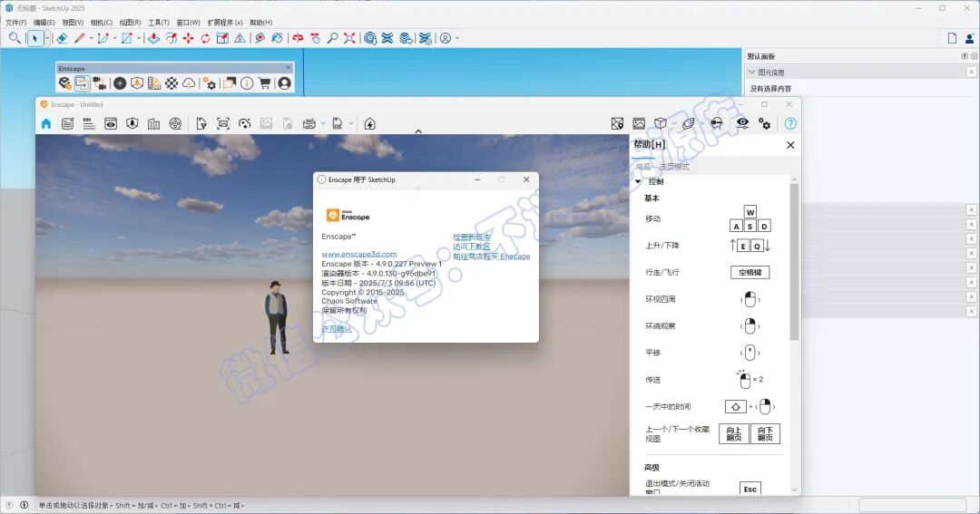Open Enscape general settings gears in floating toolbar

point(210,83)
